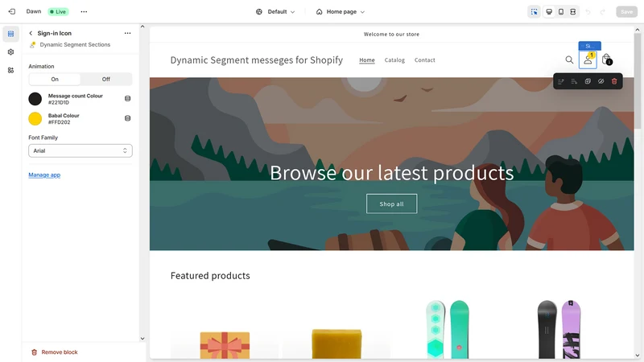
Task: Click the Live status badge
Action: (x=58, y=11)
